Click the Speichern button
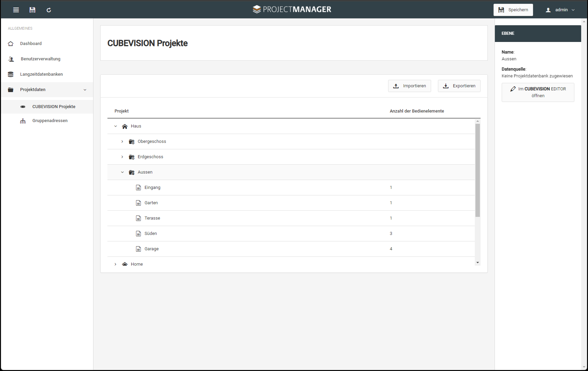This screenshot has width=588, height=371. pos(513,10)
